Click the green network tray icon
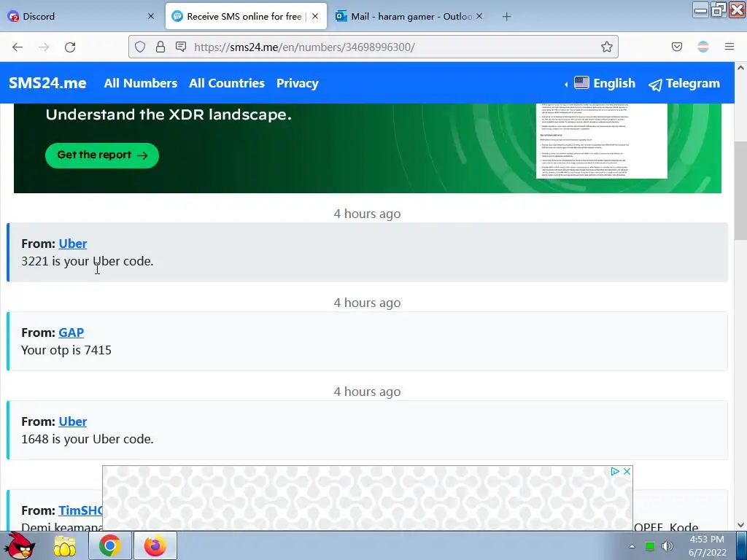The height and width of the screenshot is (560, 747). pos(650,546)
